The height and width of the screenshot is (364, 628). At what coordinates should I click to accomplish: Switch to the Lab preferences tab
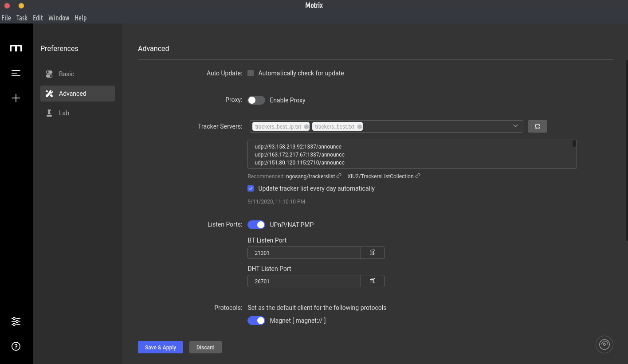64,113
